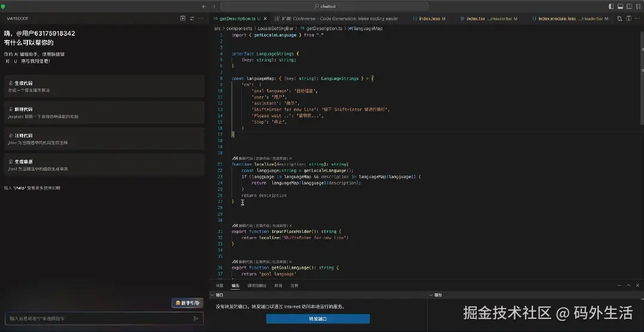644x332 pixels.
Task: Toggle secondary sidebar layout icon
Action: (629, 6)
